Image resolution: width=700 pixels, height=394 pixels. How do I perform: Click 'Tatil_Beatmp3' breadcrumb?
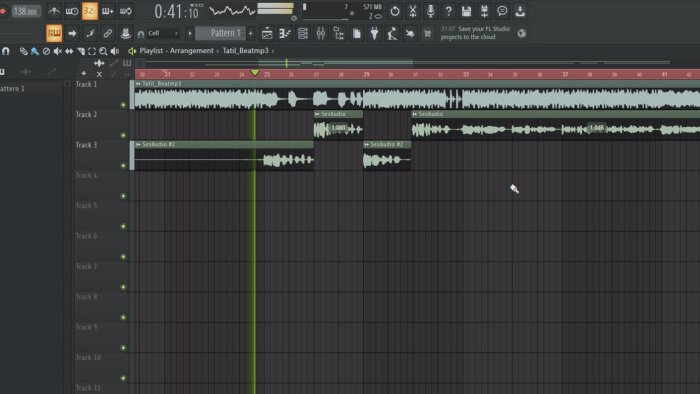(246, 51)
